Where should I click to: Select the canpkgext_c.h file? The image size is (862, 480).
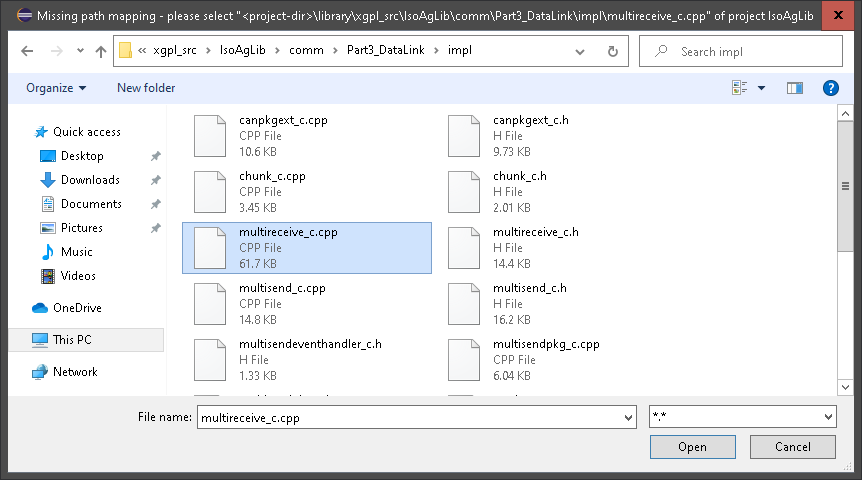click(561, 136)
